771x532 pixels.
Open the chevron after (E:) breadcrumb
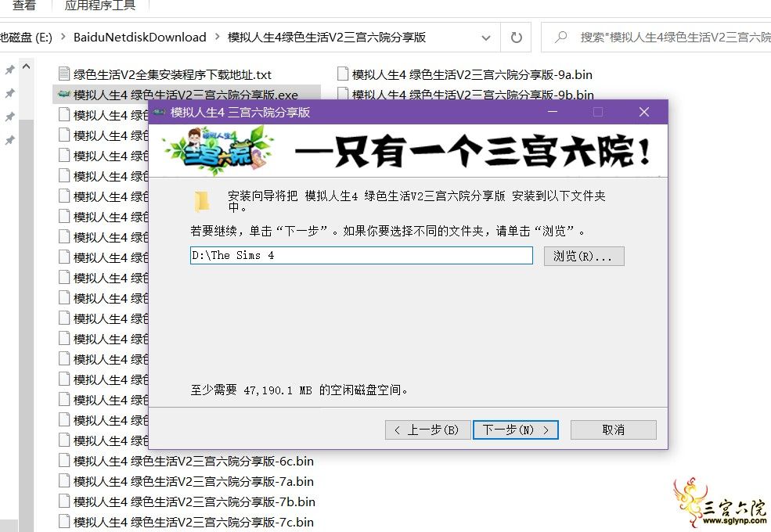(x=63, y=38)
